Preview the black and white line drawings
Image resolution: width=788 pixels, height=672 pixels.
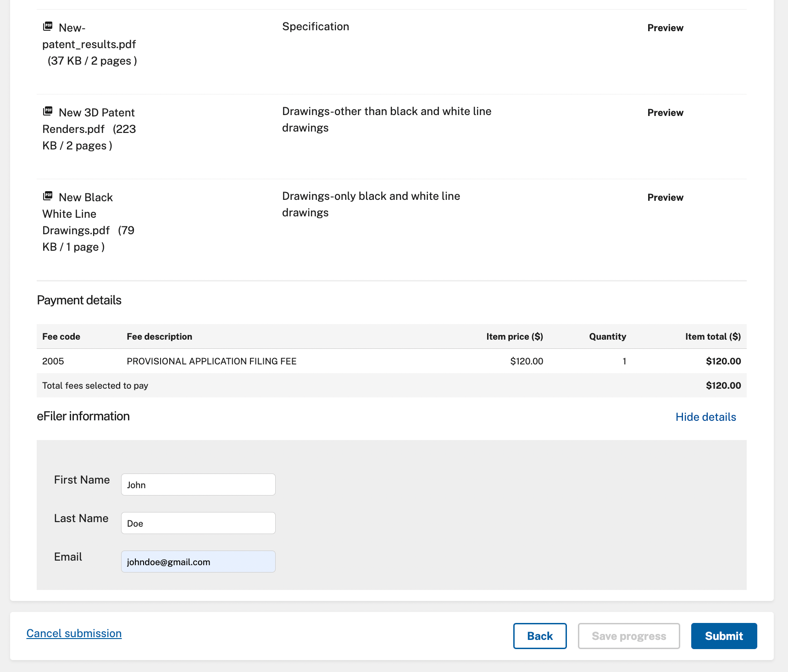(x=665, y=198)
